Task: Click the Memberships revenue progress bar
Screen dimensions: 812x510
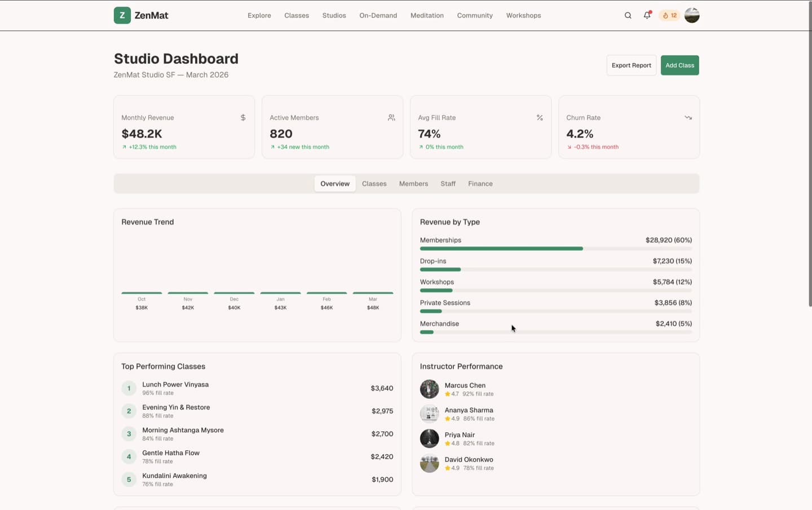Action: pos(555,249)
